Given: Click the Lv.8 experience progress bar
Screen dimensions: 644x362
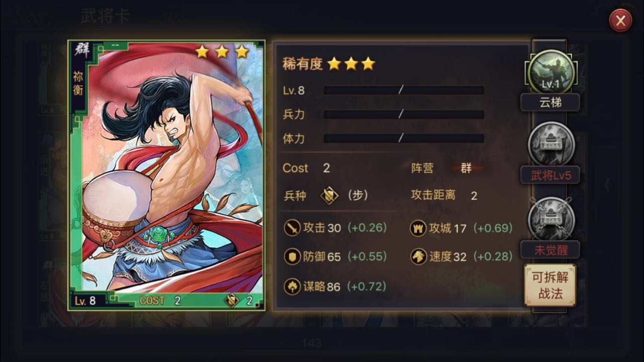Looking at the screenshot, I should point(404,91).
